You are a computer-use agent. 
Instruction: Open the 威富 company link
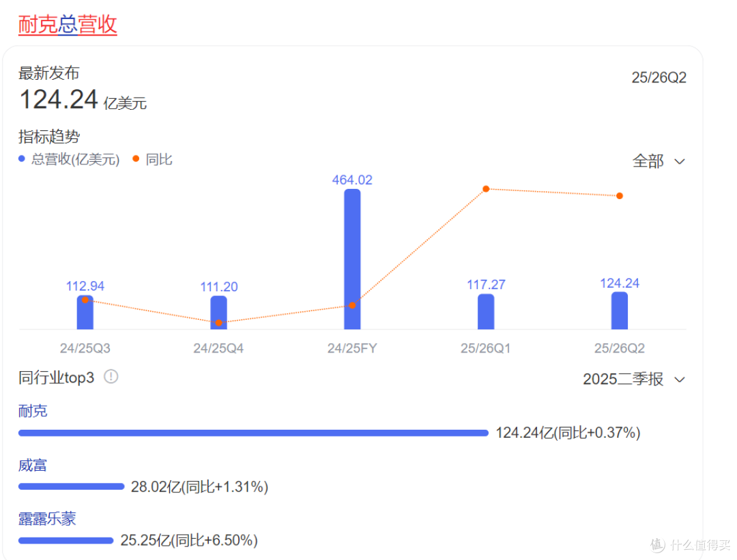[x=33, y=466]
